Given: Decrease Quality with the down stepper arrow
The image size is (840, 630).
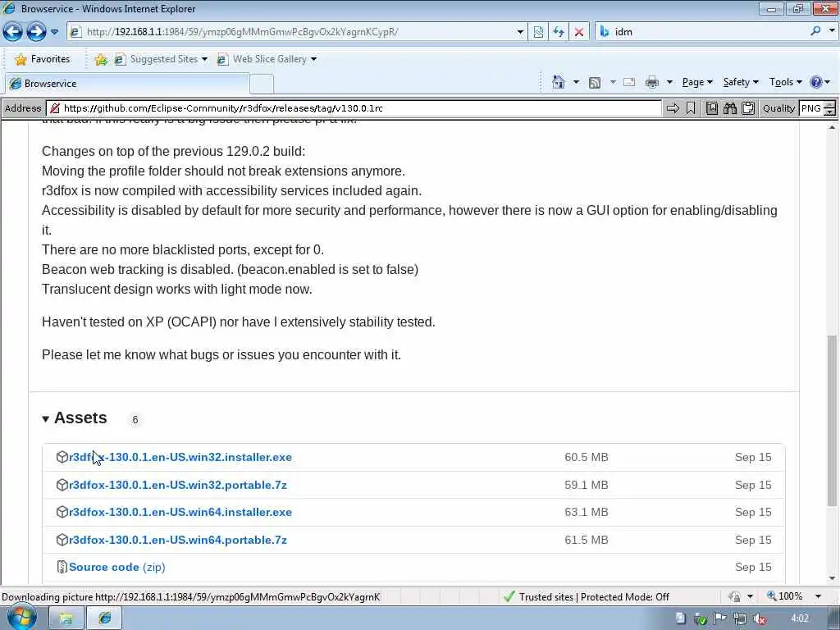Looking at the screenshot, I should tap(830, 112).
